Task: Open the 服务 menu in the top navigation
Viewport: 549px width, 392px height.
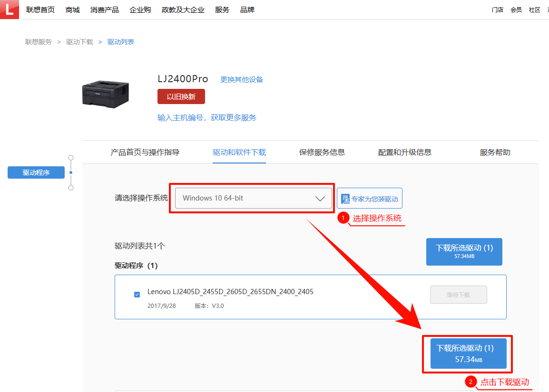Action: point(222,9)
